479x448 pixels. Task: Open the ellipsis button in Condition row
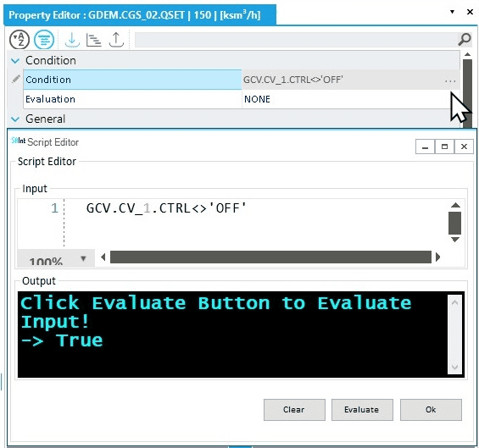pyautogui.click(x=450, y=80)
